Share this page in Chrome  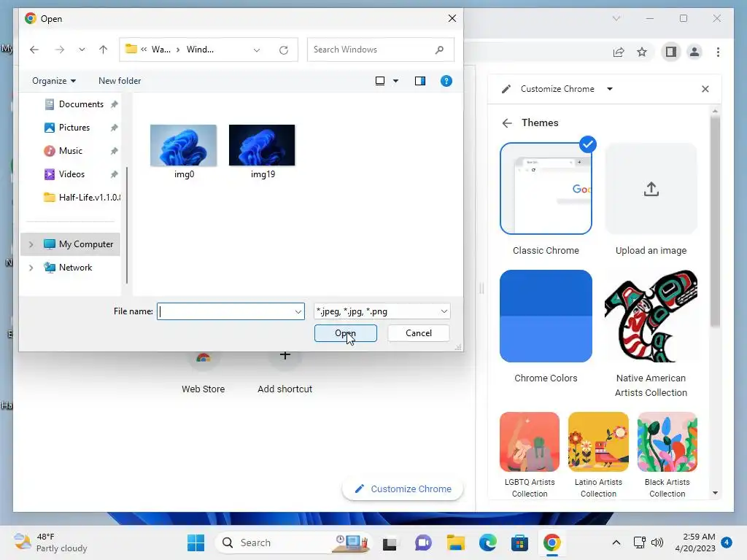click(619, 52)
